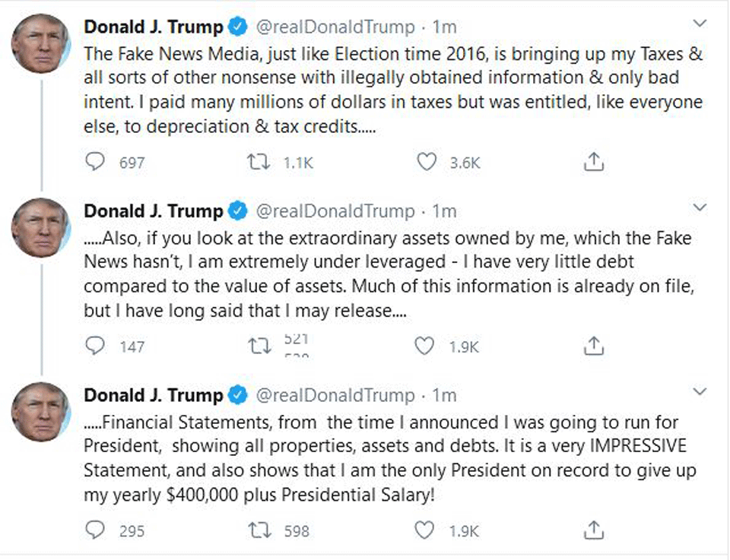
Task: Share the Presidential Salary tweet
Action: point(593,530)
